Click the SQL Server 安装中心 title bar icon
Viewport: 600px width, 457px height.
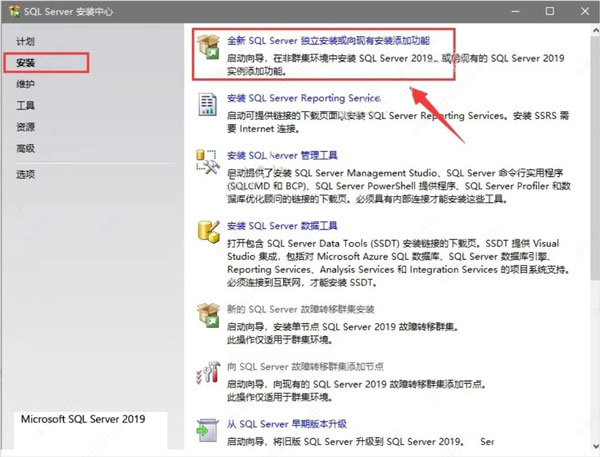[x=11, y=11]
